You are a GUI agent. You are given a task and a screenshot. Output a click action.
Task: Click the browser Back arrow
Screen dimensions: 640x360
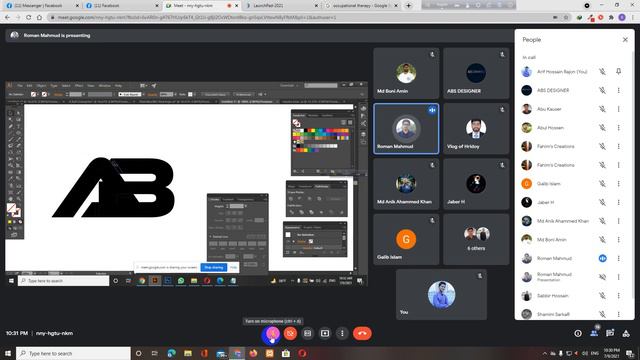[7, 18]
